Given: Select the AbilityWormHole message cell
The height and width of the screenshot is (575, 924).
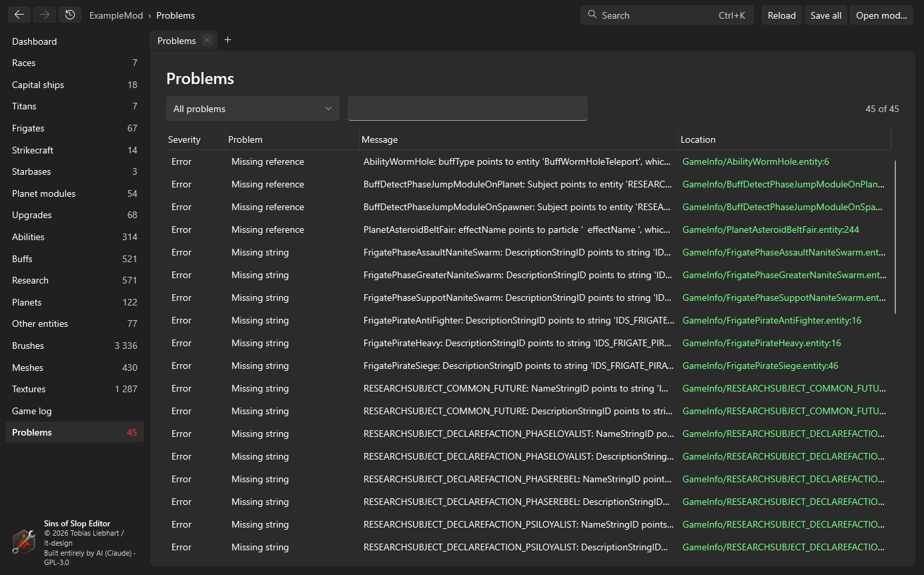Looking at the screenshot, I should click(x=518, y=161).
